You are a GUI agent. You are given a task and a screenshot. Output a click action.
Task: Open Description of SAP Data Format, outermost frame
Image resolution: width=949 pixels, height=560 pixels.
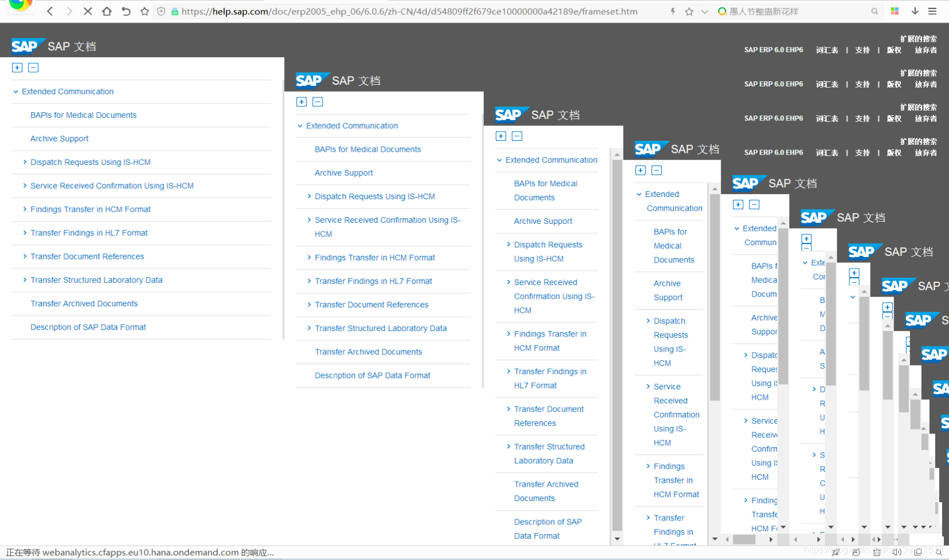[88, 327]
